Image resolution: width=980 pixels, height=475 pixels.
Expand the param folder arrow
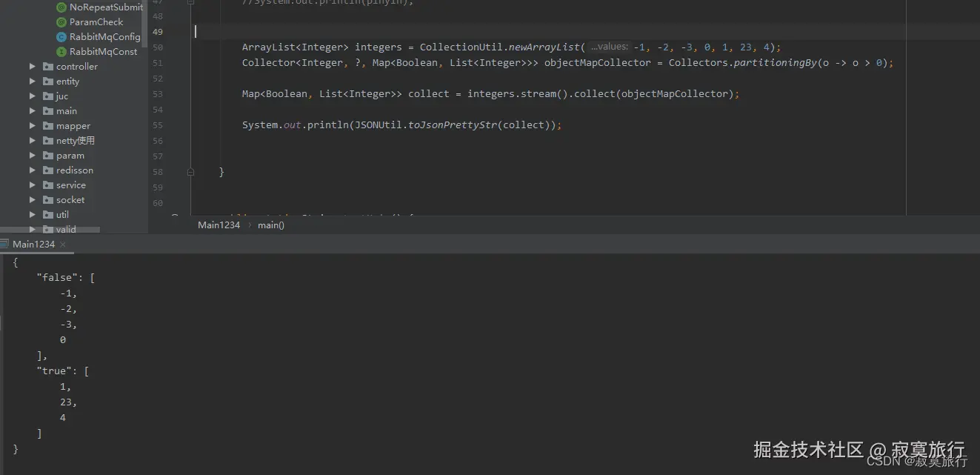[33, 156]
